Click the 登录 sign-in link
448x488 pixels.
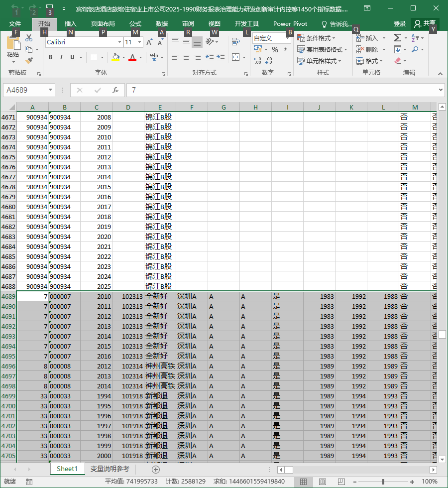(x=399, y=24)
